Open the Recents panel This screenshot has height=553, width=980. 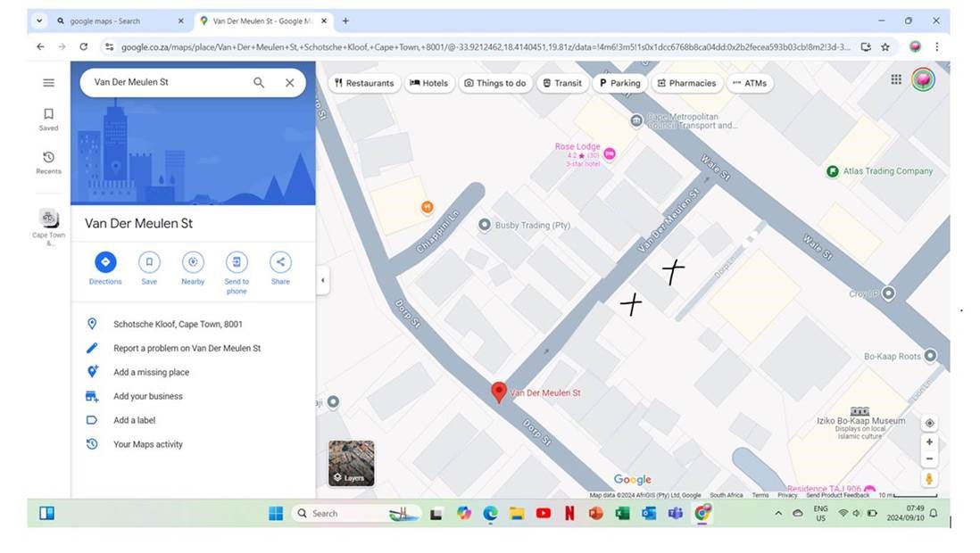pyautogui.click(x=48, y=161)
